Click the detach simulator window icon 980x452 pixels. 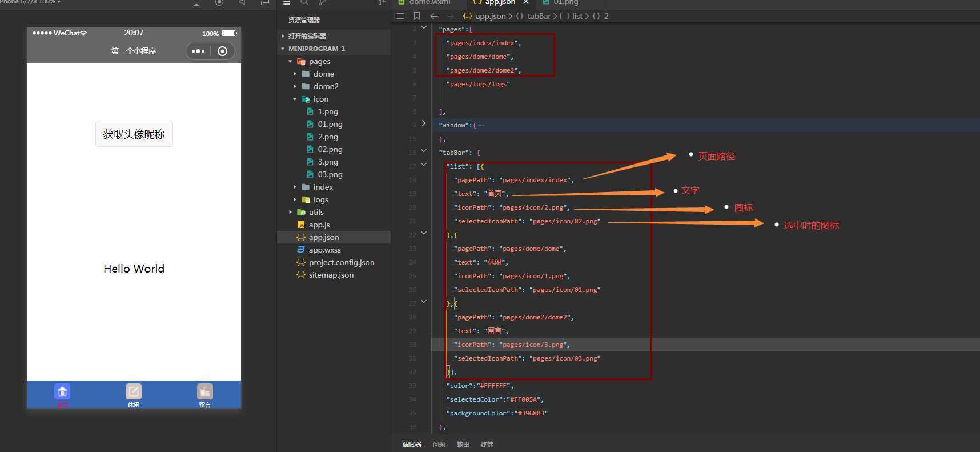(x=265, y=2)
